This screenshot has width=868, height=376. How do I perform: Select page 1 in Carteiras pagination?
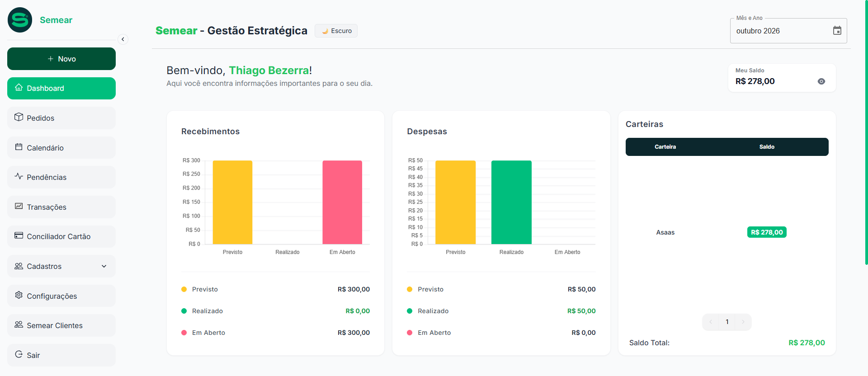pyautogui.click(x=727, y=322)
